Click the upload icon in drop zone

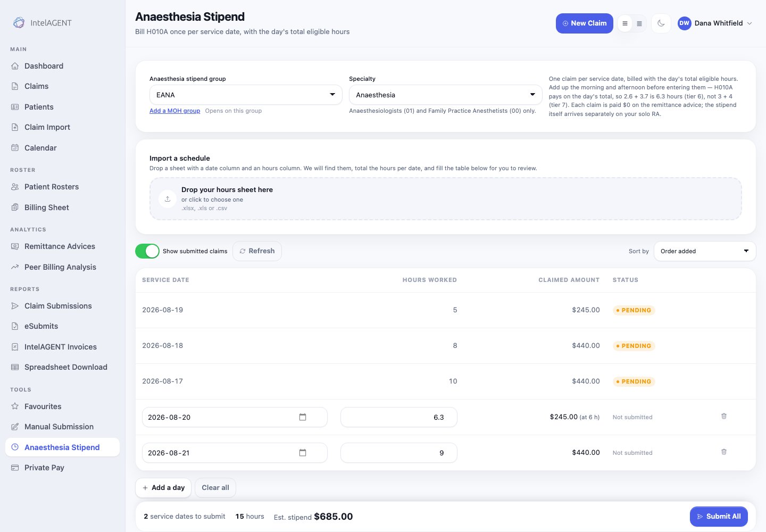point(168,199)
